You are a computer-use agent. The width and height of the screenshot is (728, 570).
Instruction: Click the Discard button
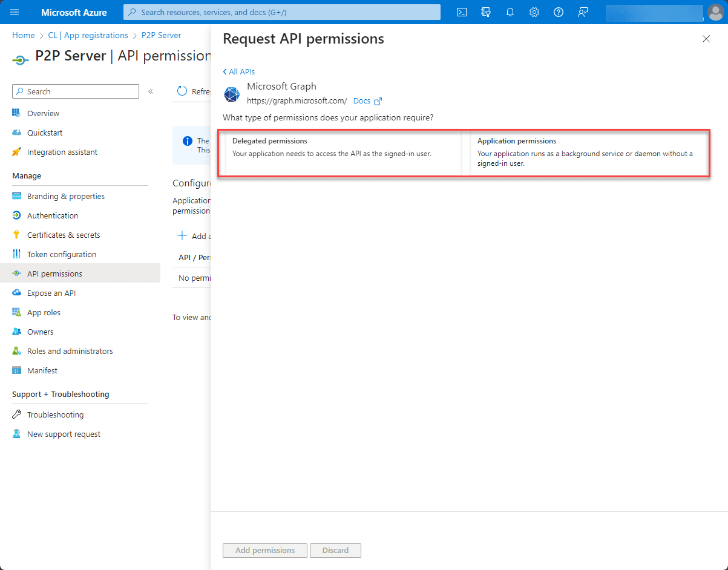[335, 551]
